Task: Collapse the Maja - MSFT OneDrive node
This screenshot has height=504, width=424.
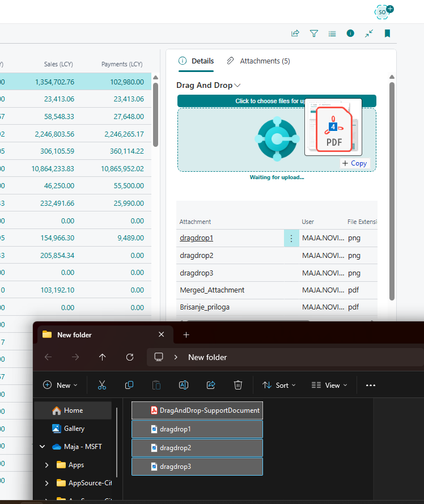Action: (x=42, y=447)
